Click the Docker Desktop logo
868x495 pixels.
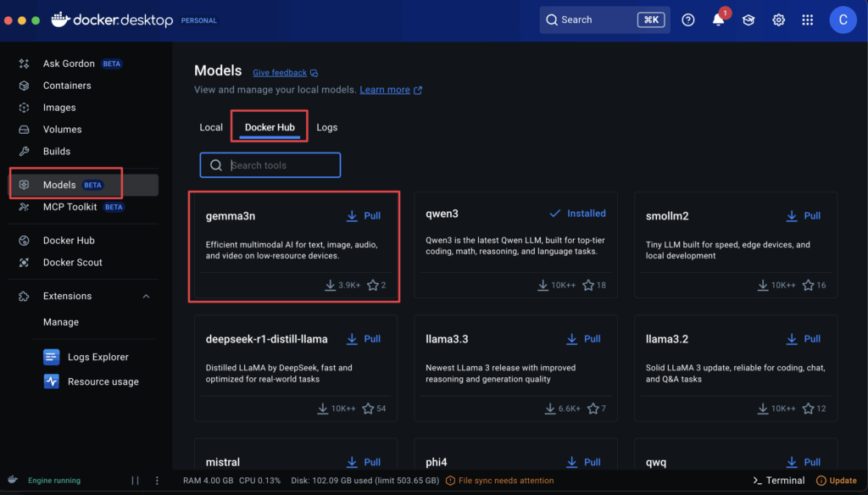coord(113,20)
